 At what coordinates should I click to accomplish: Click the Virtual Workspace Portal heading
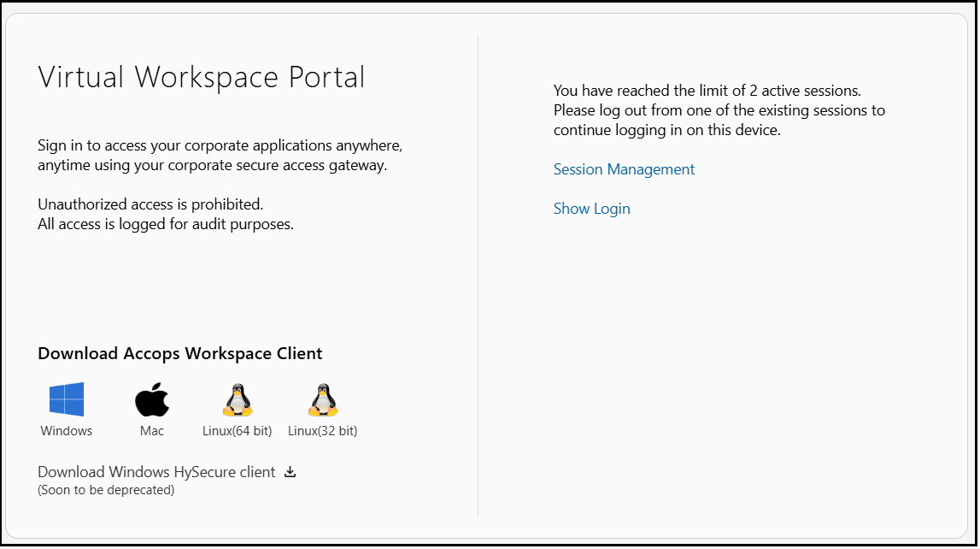pyautogui.click(x=202, y=77)
